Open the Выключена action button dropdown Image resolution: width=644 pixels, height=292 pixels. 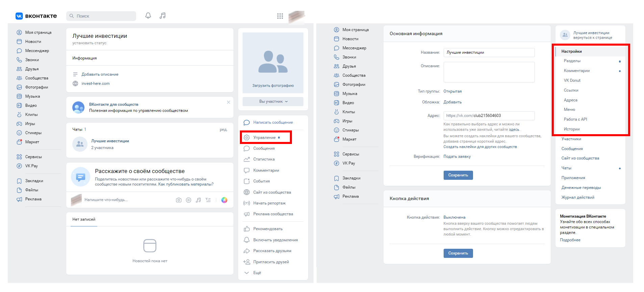454,217
